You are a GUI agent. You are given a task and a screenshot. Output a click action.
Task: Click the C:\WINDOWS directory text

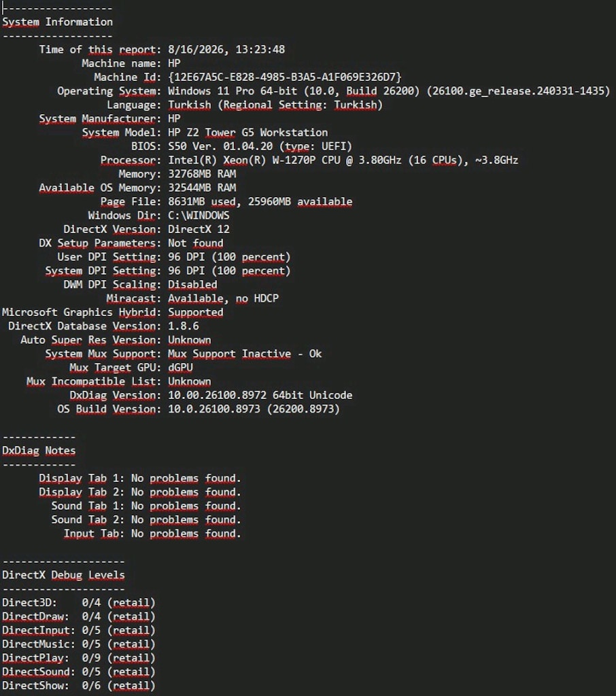coord(199,215)
